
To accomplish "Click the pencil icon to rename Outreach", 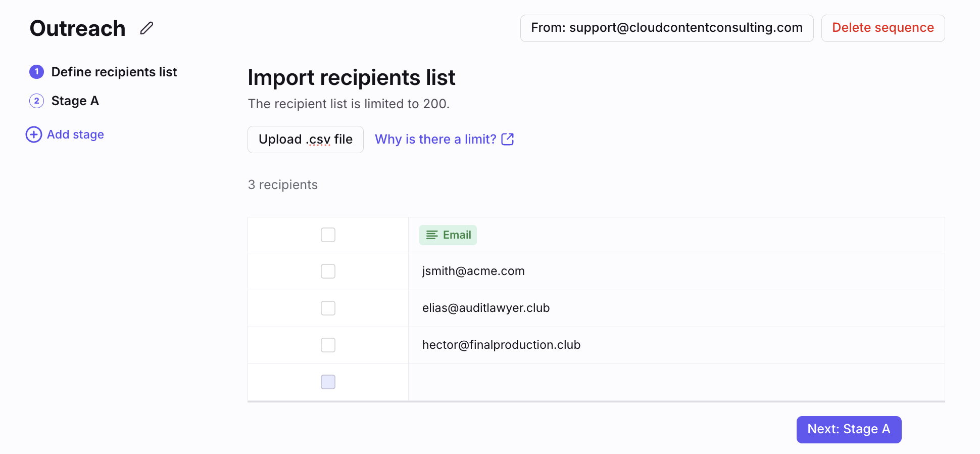I will pyautogui.click(x=146, y=28).
